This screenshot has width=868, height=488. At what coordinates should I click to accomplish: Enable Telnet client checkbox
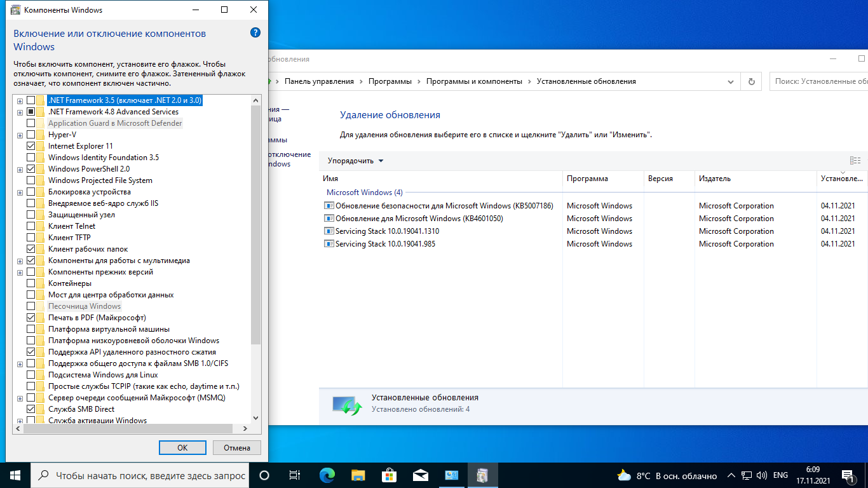[31, 226]
